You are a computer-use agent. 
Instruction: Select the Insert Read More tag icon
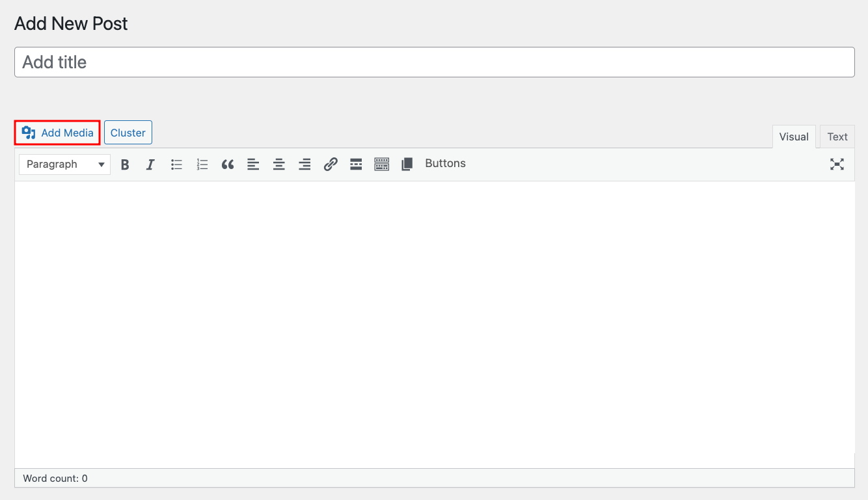pyautogui.click(x=356, y=164)
